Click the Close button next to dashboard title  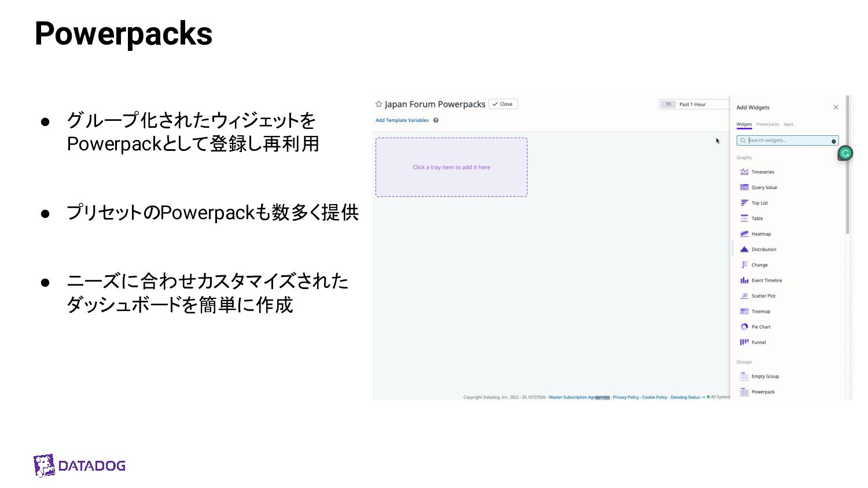click(x=503, y=104)
